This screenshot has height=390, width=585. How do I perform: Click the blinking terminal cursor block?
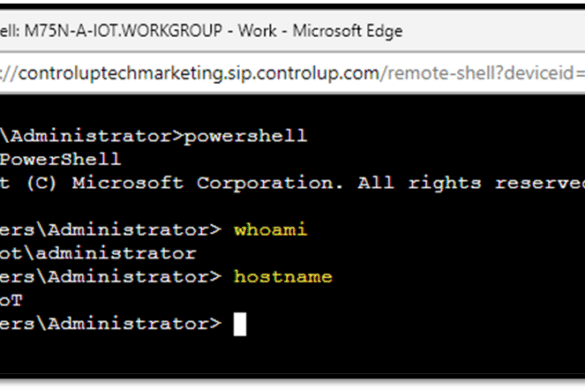240,324
